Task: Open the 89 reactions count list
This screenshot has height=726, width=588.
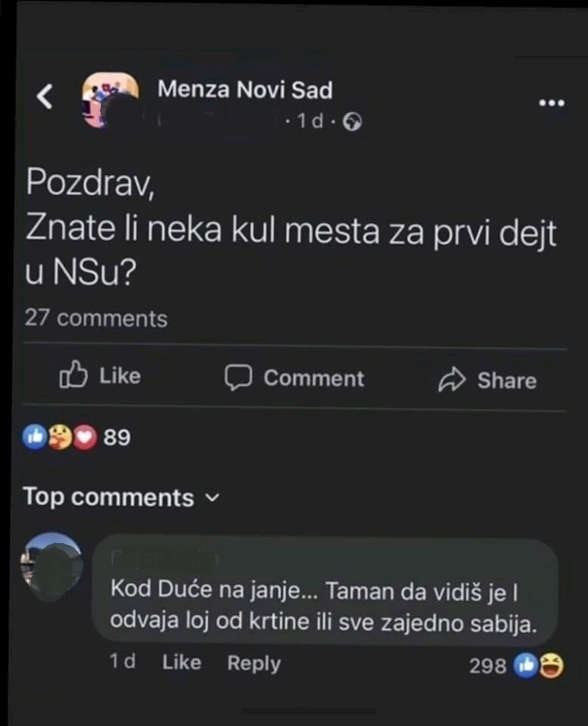Action: [117, 439]
